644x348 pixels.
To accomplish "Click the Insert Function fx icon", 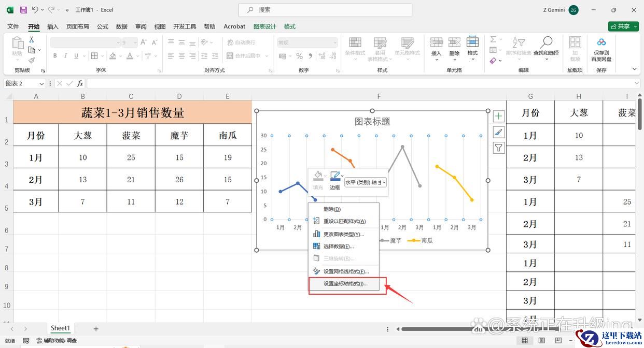I will point(80,83).
